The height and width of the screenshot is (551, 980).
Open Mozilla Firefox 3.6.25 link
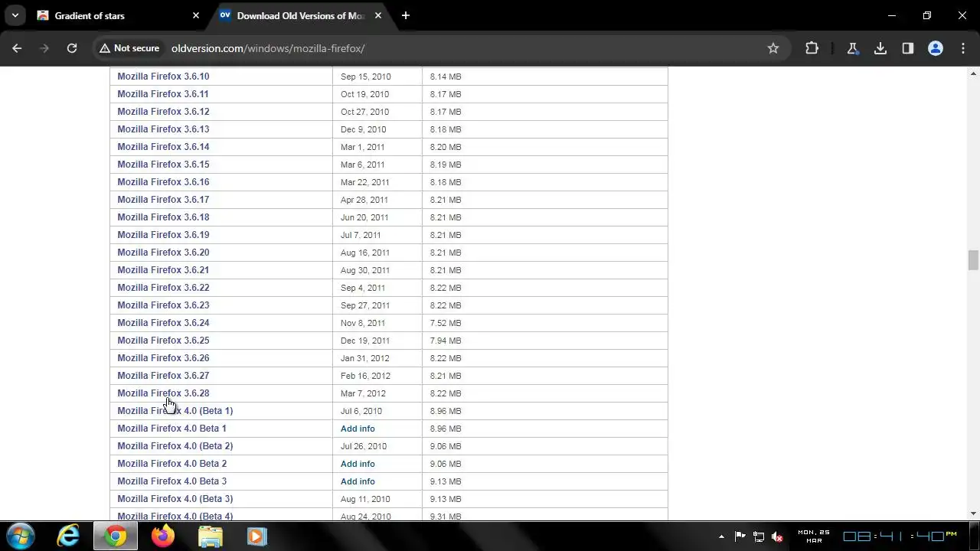(163, 341)
